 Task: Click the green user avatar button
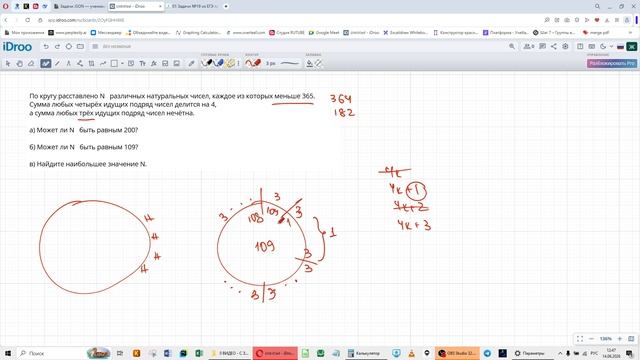click(632, 47)
